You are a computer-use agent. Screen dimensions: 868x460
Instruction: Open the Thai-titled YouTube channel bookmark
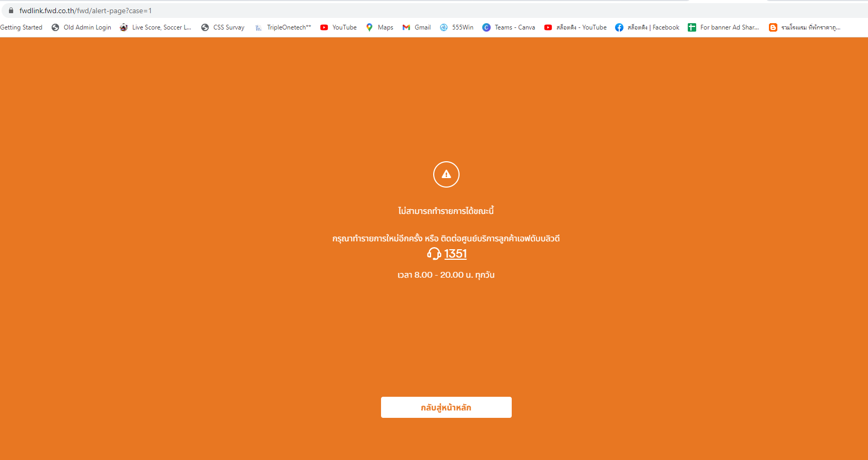[x=576, y=27]
